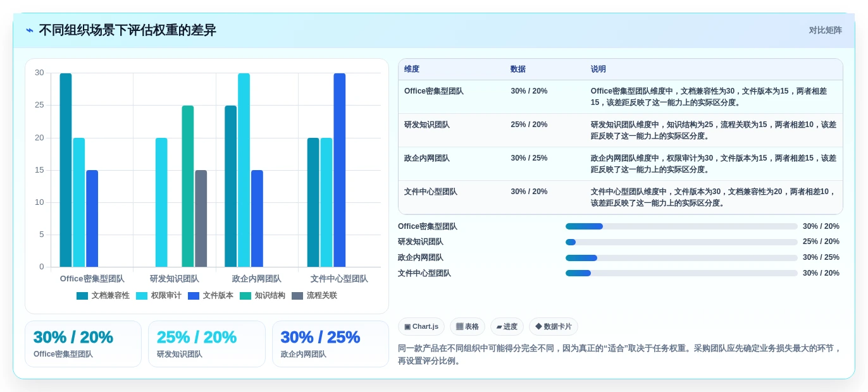Click the 知识结构 bar for 研发知识团队
Viewport: 868px width, 392px height.
[x=188, y=186]
